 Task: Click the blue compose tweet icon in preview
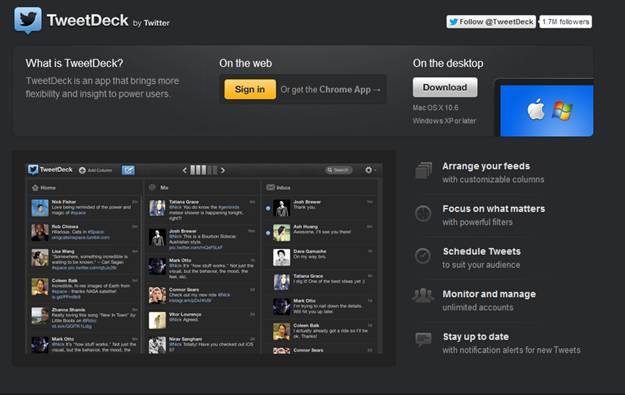128,170
